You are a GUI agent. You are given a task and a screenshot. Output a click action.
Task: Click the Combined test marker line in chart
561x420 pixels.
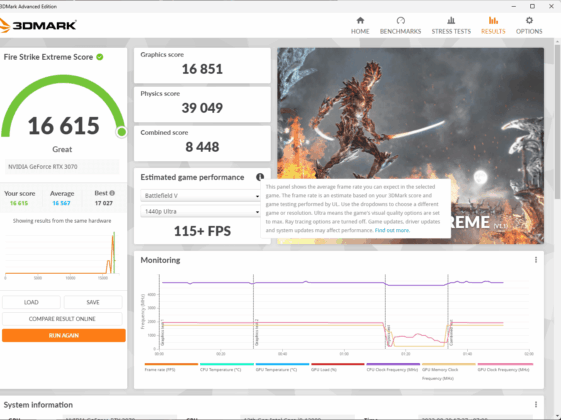click(x=448, y=311)
